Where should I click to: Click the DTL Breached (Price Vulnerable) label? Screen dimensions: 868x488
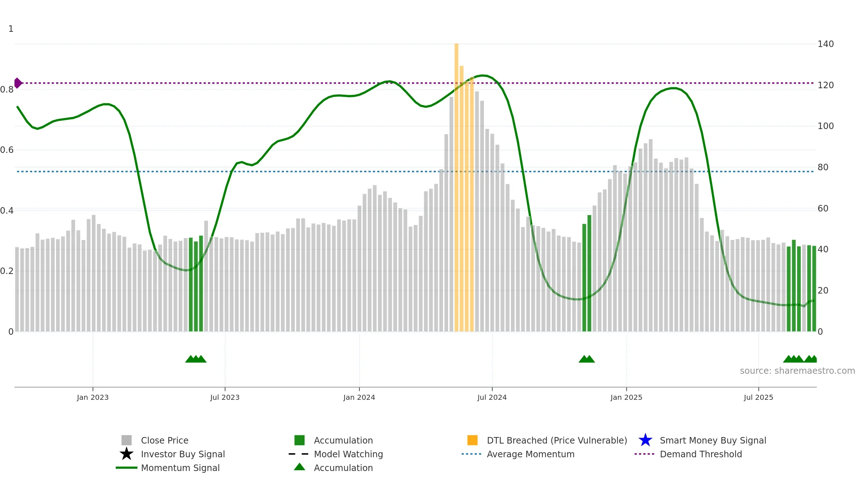(x=557, y=440)
